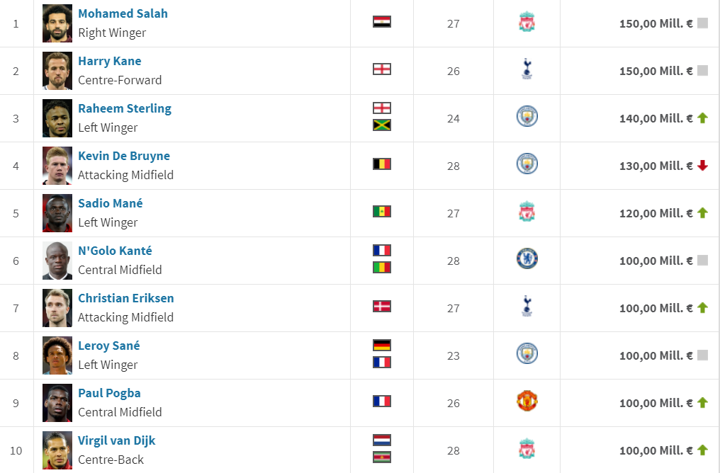Click Egypt flag in Mohamed Salah row
The height and width of the screenshot is (473, 720).
point(381,22)
